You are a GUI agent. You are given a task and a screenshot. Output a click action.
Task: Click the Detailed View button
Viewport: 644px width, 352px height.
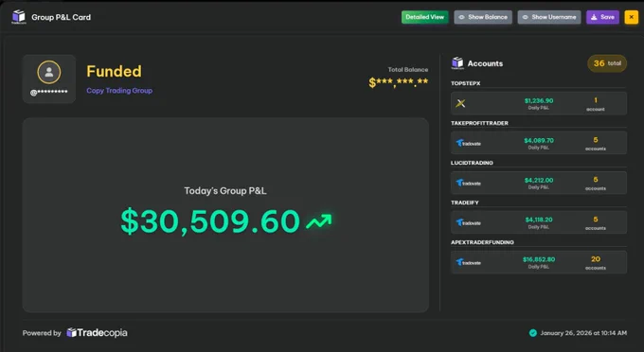pos(424,17)
